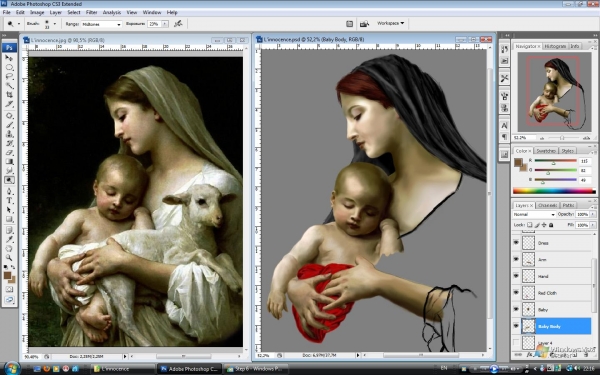Hide the Dress layer
Screen dimensions: 600x375
(516, 243)
